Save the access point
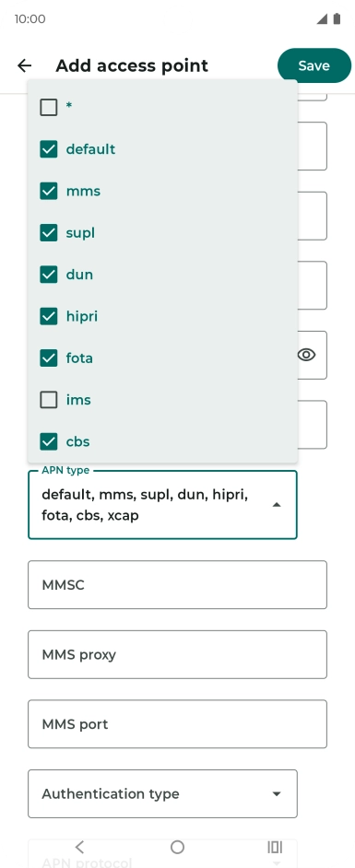Screen dimensions: 355x868 (x=314, y=65)
